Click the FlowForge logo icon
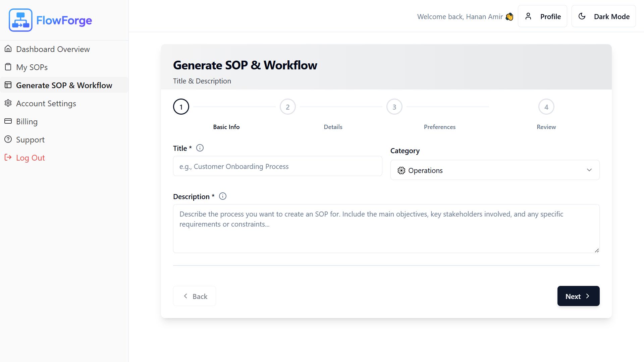644x362 pixels. (20, 20)
